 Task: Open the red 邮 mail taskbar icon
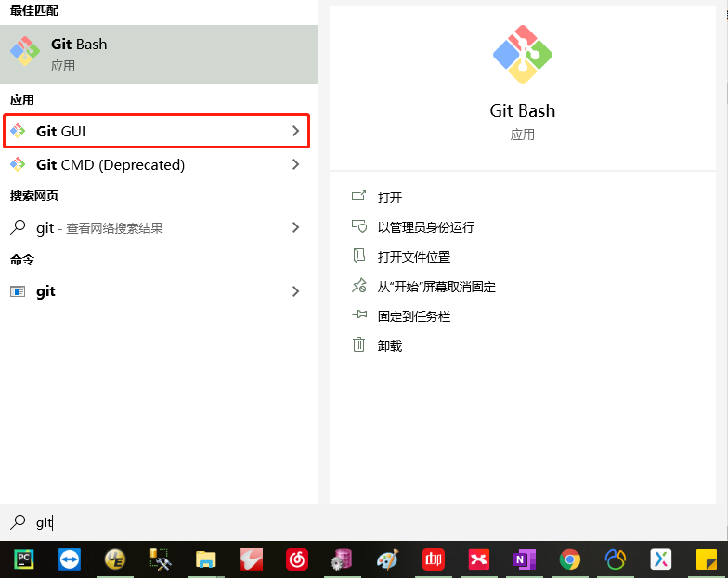pos(433,559)
